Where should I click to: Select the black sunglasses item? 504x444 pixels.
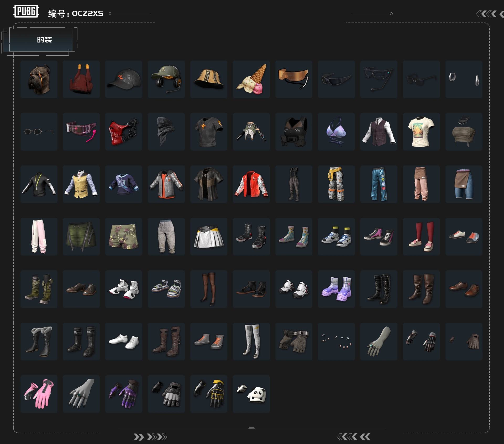click(336, 79)
